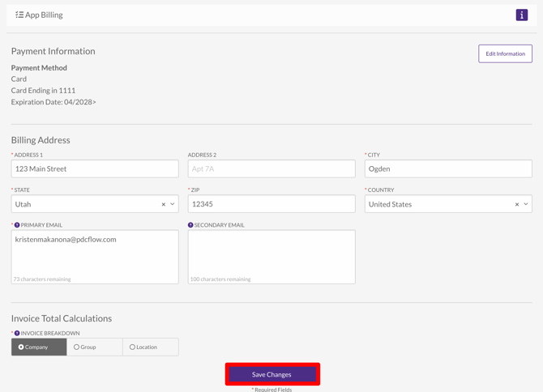Click the Card Ending in 1111 text
The image size is (543, 392).
click(43, 90)
